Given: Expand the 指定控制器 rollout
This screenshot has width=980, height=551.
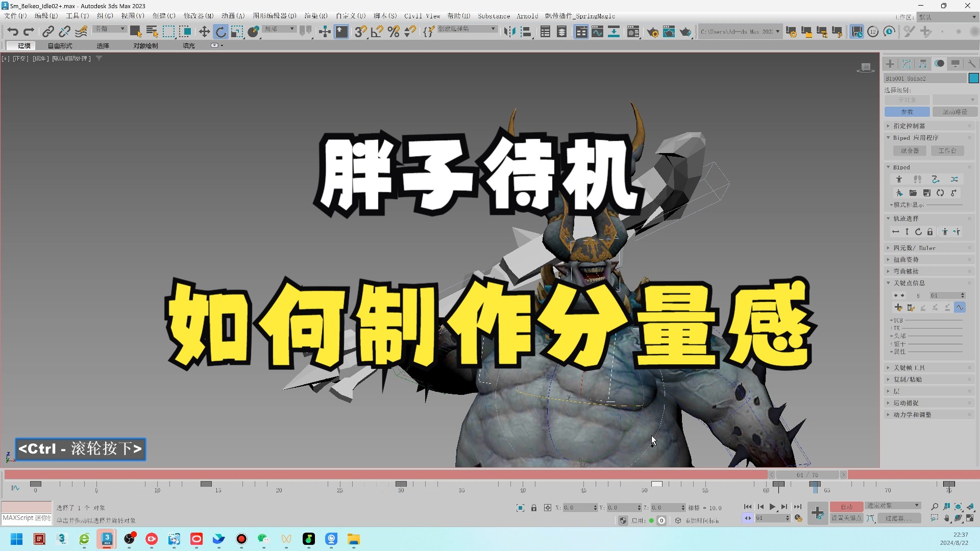Looking at the screenshot, I should pyautogui.click(x=909, y=126).
